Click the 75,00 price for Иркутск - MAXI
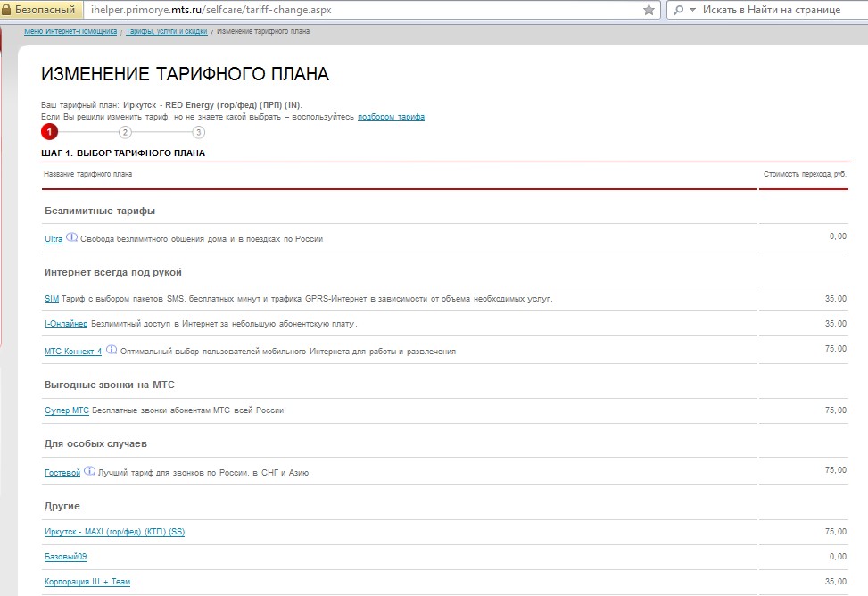This screenshot has height=596, width=868. click(x=836, y=531)
